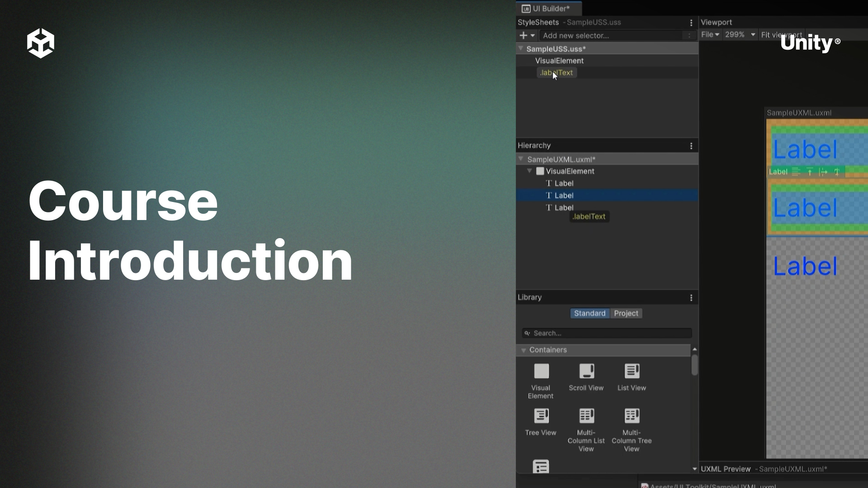The height and width of the screenshot is (488, 868).
Task: Open the add stylesheet plus dropdown
Action: coord(527,35)
